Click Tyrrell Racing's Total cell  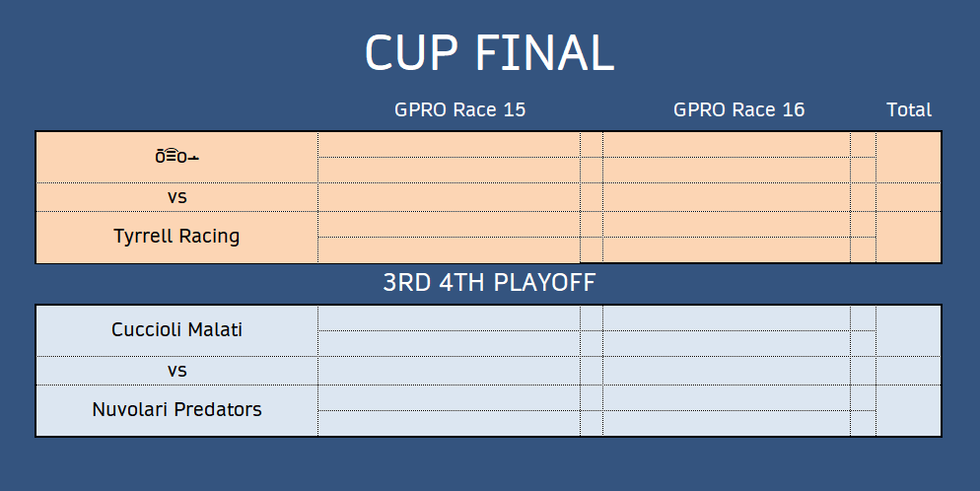point(908,237)
